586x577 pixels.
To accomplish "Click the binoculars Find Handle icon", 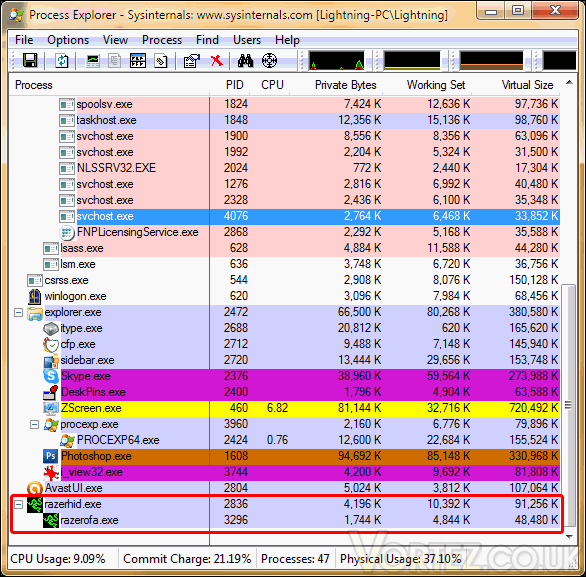I will click(245, 60).
